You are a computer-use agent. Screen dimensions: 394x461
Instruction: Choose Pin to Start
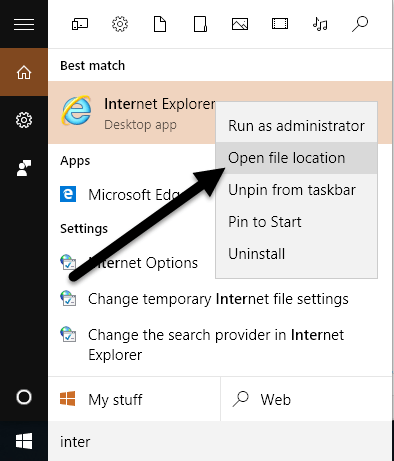click(296, 222)
